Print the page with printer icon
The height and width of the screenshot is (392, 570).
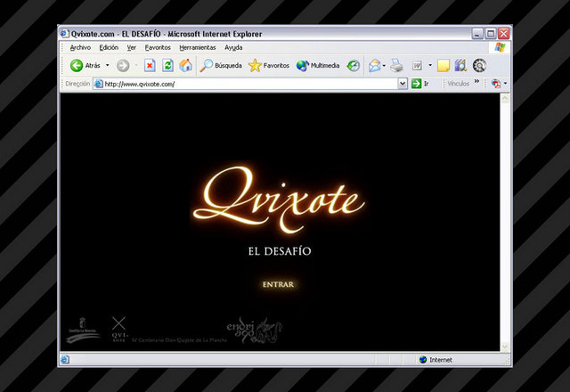(396, 65)
